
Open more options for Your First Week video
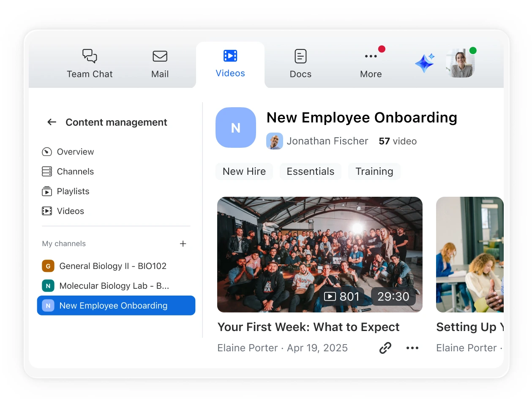coord(412,348)
